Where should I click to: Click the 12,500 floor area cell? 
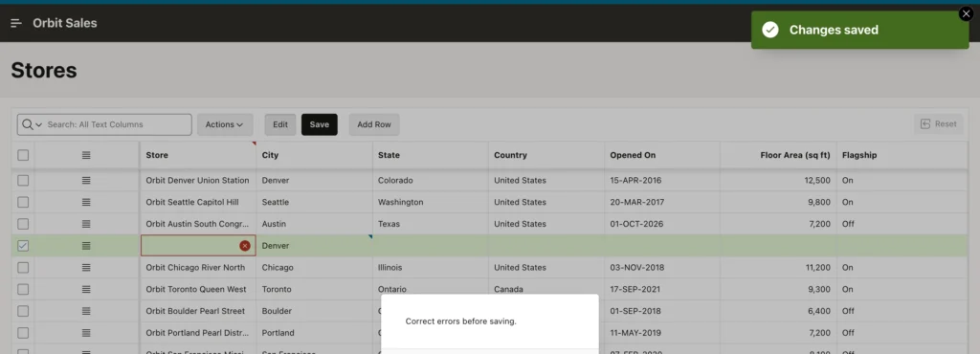pyautogui.click(x=778, y=181)
